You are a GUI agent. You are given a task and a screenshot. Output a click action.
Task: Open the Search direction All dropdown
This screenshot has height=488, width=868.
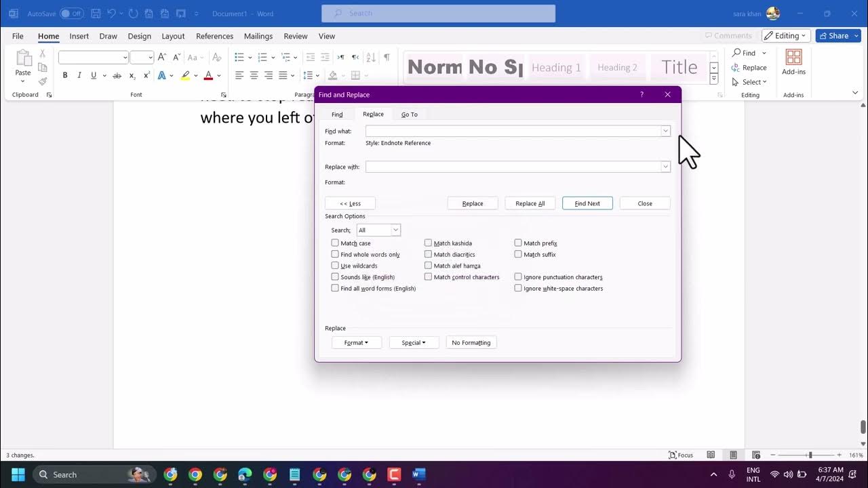[396, 230]
